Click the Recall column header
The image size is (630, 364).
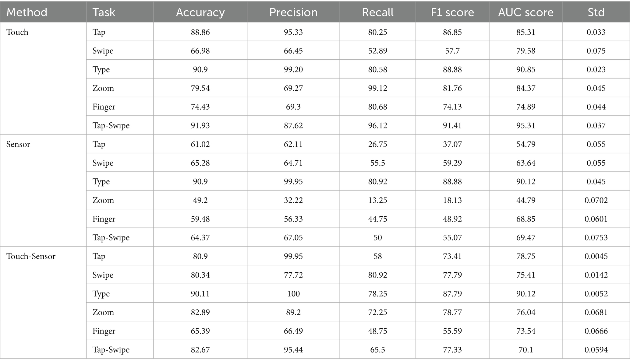coord(377,12)
